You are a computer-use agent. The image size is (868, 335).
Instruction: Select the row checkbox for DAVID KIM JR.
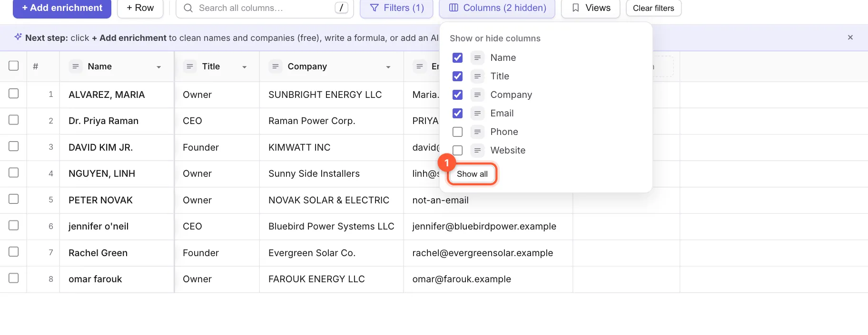pyautogui.click(x=14, y=146)
